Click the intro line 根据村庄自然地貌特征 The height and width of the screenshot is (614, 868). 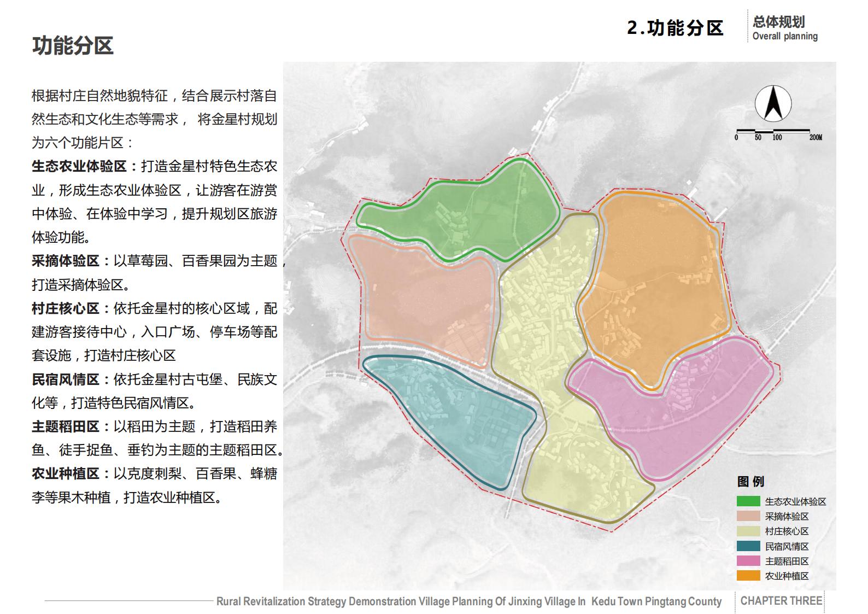pyautogui.click(x=99, y=96)
